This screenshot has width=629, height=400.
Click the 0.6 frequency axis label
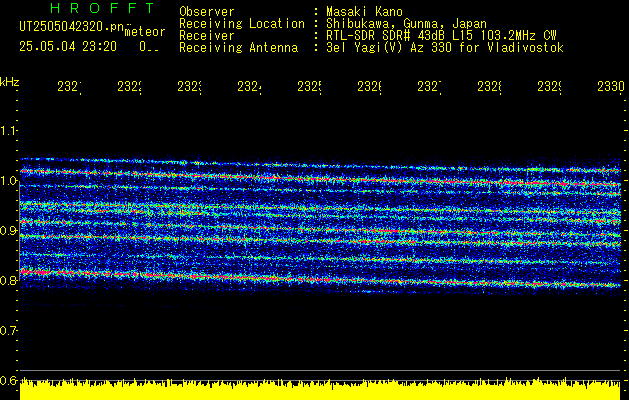click(x=8, y=380)
